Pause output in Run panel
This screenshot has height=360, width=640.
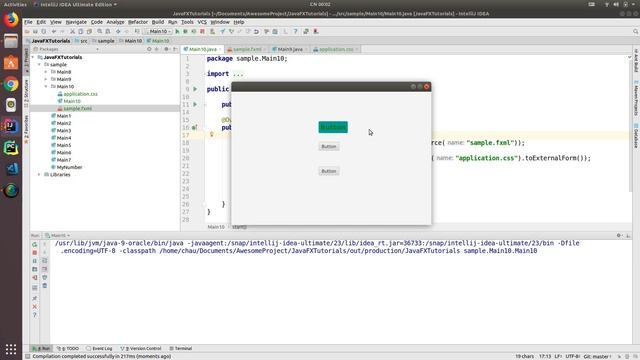35,261
